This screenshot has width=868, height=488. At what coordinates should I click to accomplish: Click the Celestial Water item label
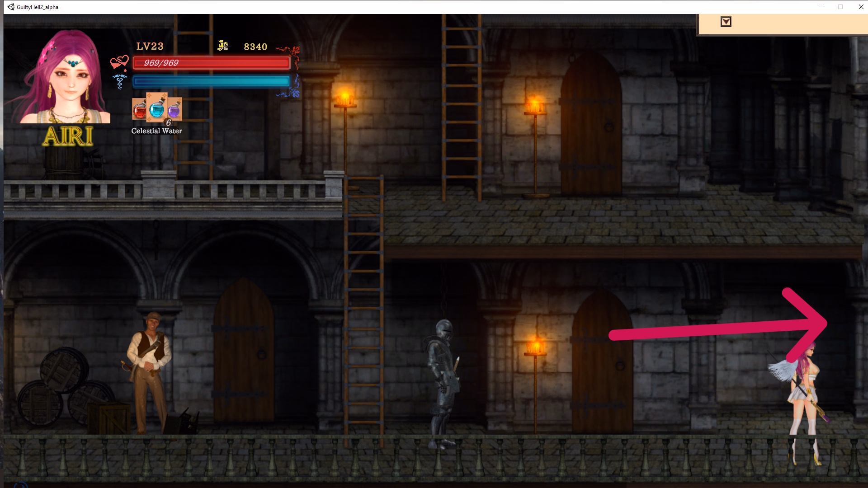click(x=156, y=131)
